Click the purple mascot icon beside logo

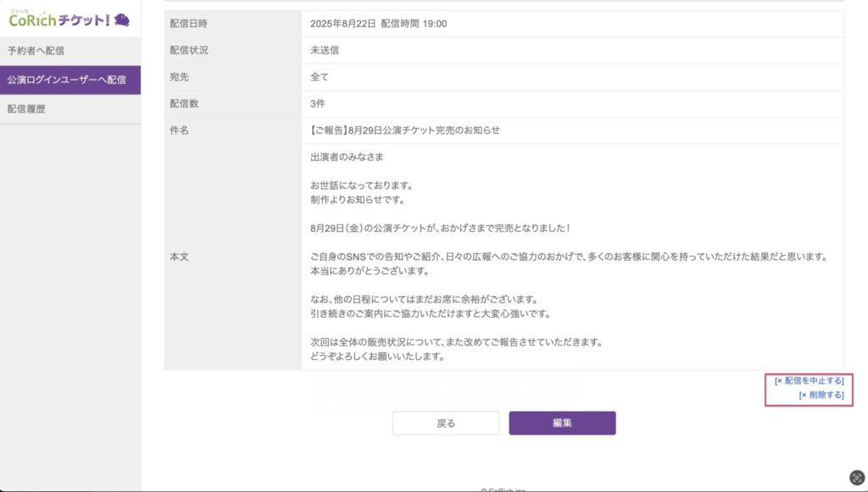click(x=122, y=19)
